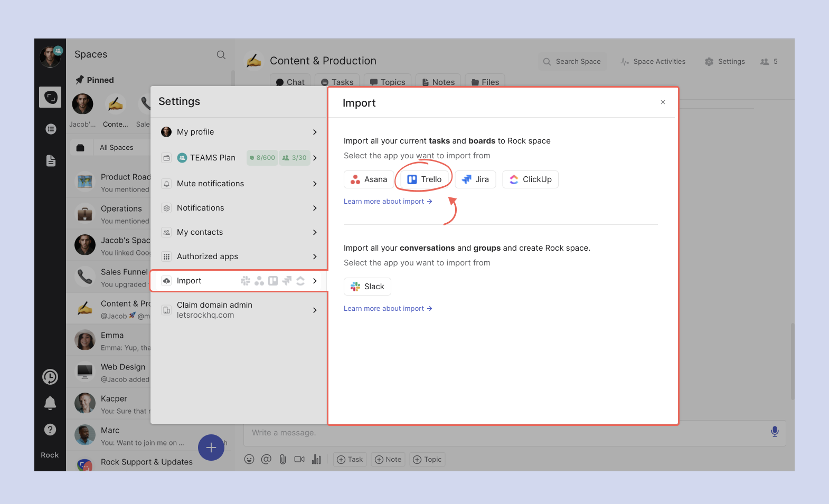The height and width of the screenshot is (504, 829).
Task: Select Trello as import source
Action: pos(425,179)
